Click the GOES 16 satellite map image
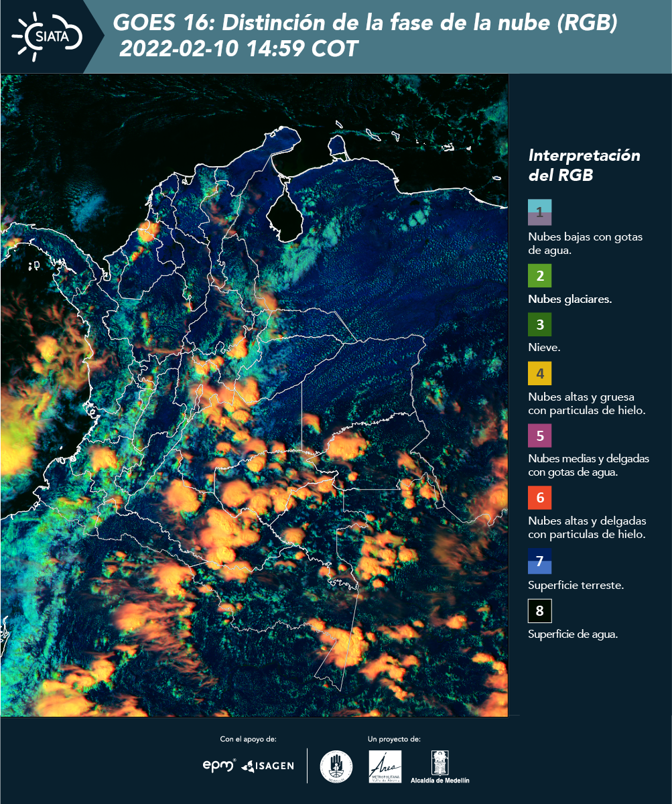 255,395
